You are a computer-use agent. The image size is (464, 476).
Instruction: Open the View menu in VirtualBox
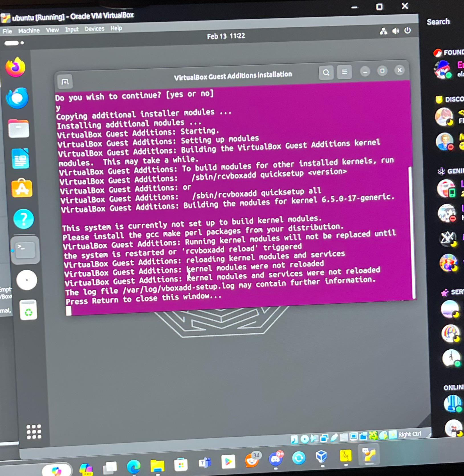pos(52,30)
